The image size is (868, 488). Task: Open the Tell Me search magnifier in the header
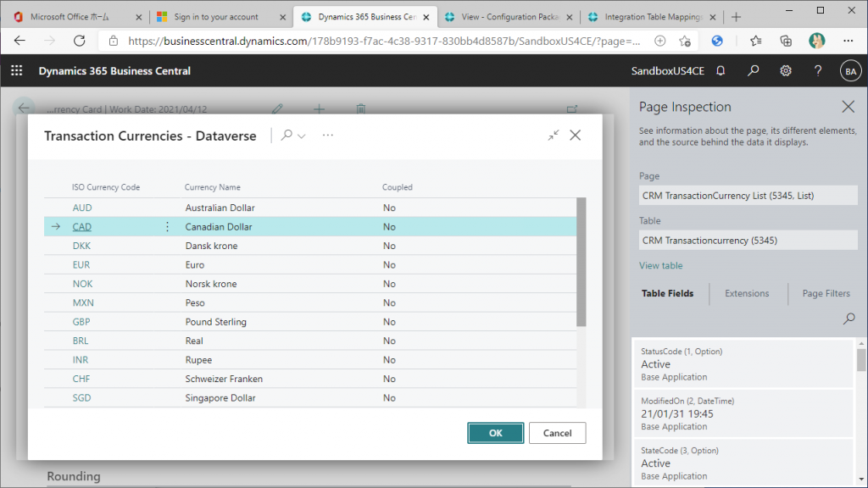click(x=753, y=71)
